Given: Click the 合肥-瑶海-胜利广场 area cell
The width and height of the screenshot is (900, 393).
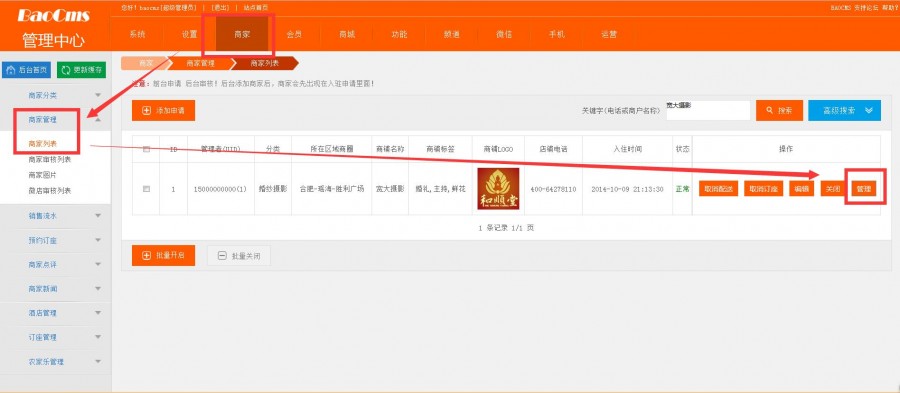Looking at the screenshot, I should pos(331,189).
